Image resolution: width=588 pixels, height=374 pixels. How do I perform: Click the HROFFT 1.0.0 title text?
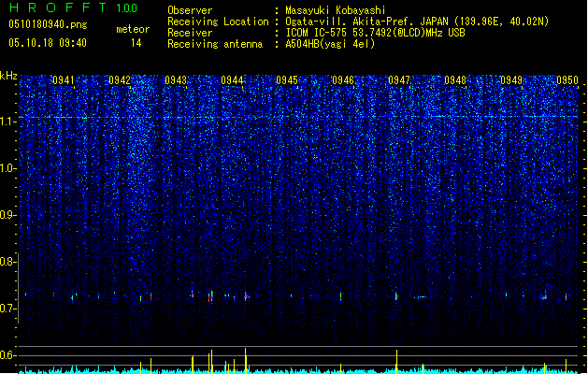tap(74, 7)
